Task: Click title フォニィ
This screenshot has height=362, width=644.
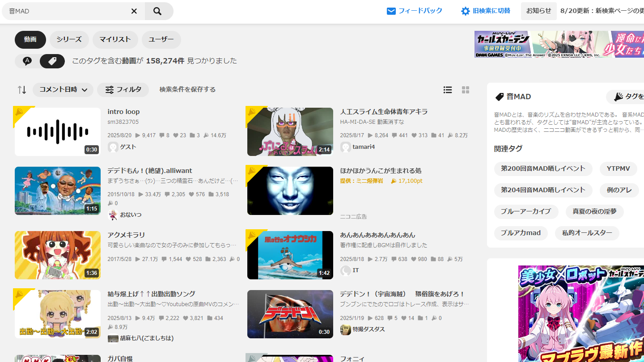Action: point(353,358)
